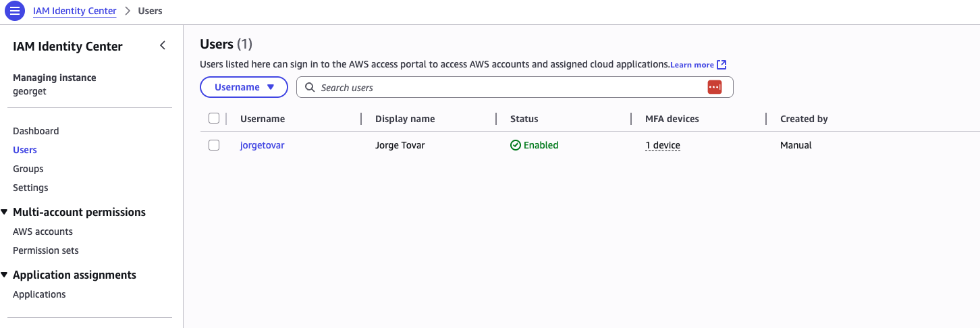This screenshot has width=980, height=328.
Task: Click the Users breadcrumb text
Action: [x=151, y=11]
